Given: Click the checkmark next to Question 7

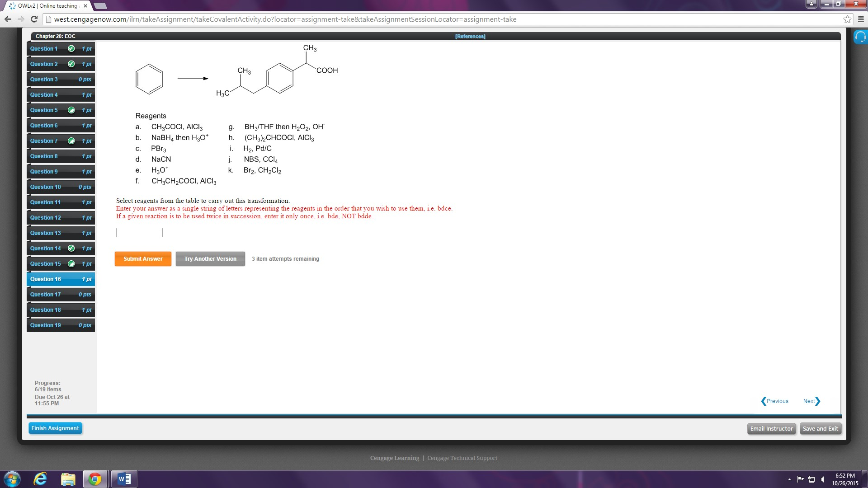Looking at the screenshot, I should coord(71,141).
